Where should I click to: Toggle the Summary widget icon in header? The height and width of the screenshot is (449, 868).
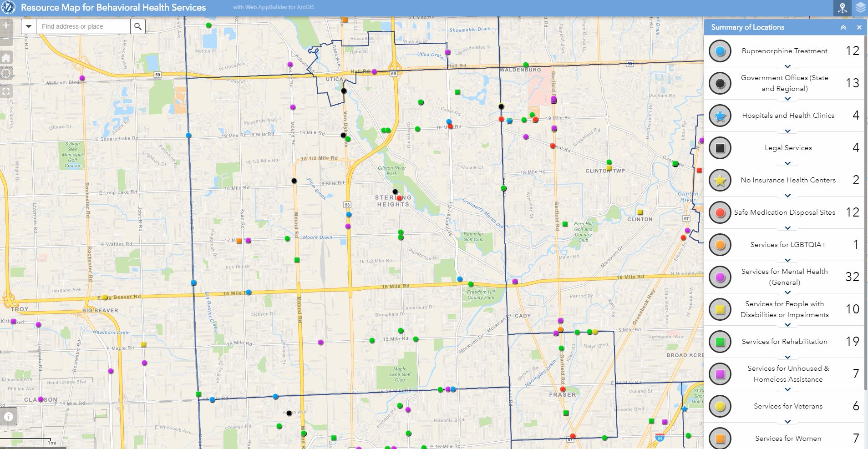843,8
